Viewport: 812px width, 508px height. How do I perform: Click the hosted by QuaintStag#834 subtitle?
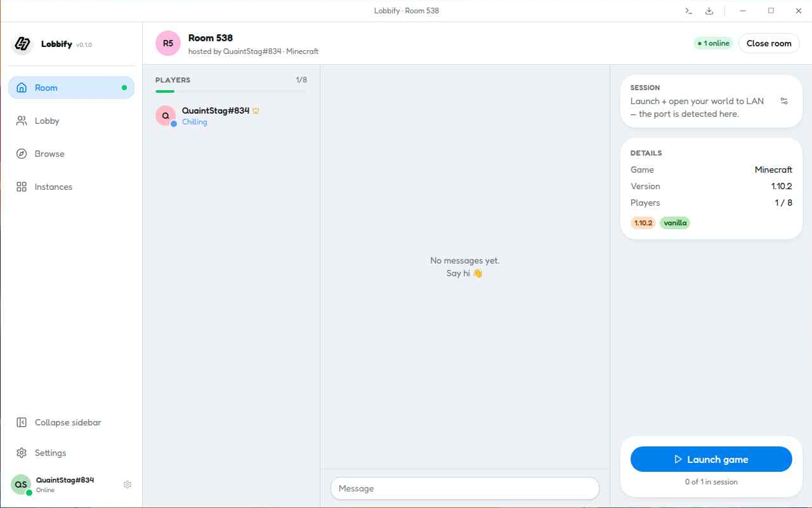pyautogui.click(x=253, y=51)
